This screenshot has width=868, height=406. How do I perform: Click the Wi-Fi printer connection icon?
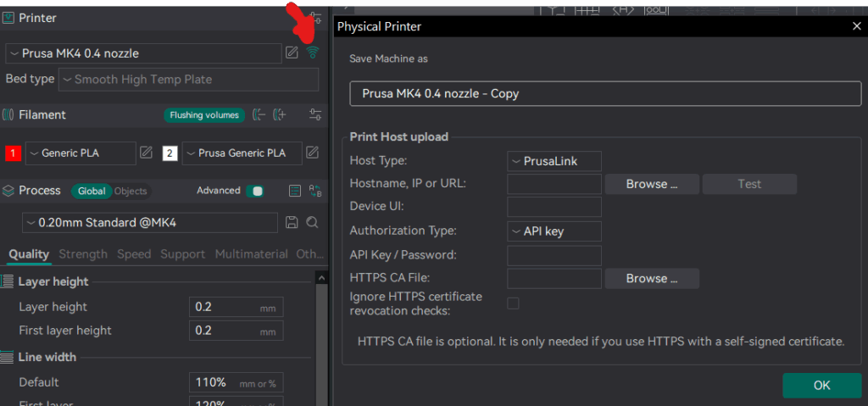pos(313,53)
